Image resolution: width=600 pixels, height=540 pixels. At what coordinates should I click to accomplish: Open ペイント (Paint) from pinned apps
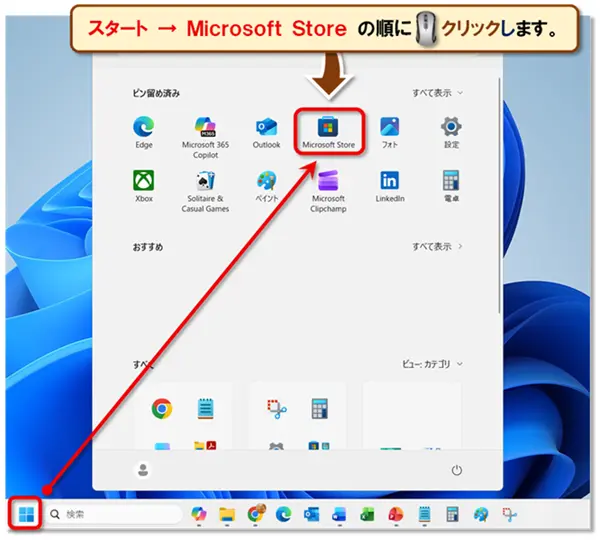266,186
